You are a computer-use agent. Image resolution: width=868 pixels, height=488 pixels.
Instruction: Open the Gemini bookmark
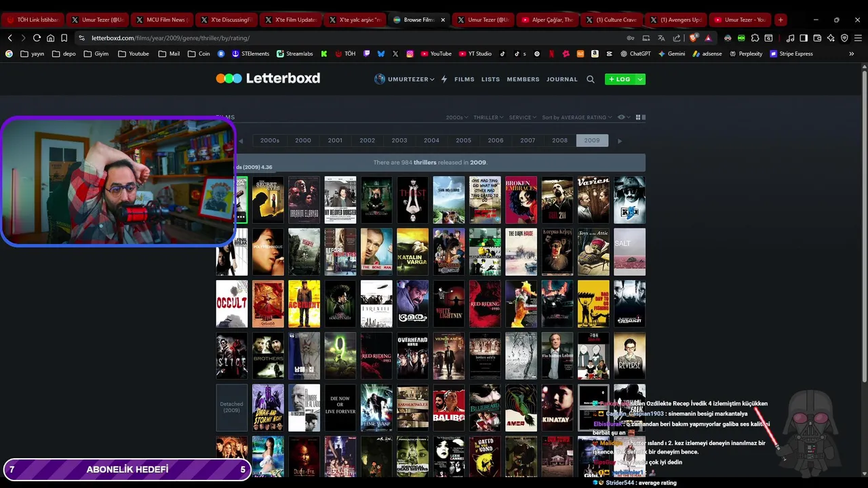coord(671,54)
